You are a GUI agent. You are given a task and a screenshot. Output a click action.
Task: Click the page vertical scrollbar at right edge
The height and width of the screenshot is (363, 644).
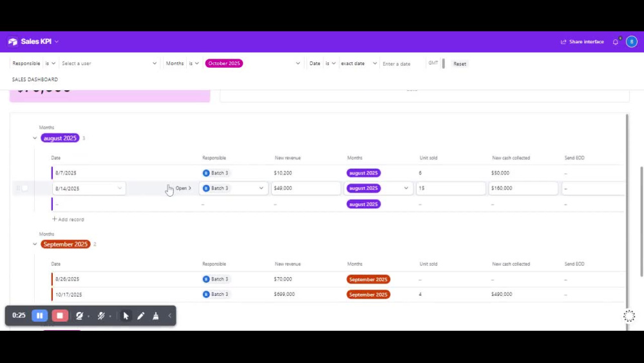tap(641, 222)
